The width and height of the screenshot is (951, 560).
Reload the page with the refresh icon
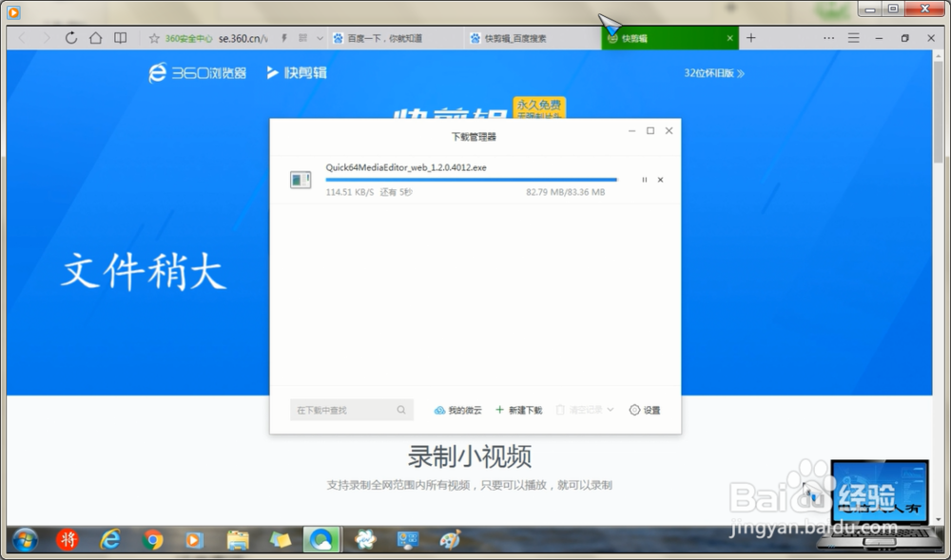pyautogui.click(x=71, y=38)
